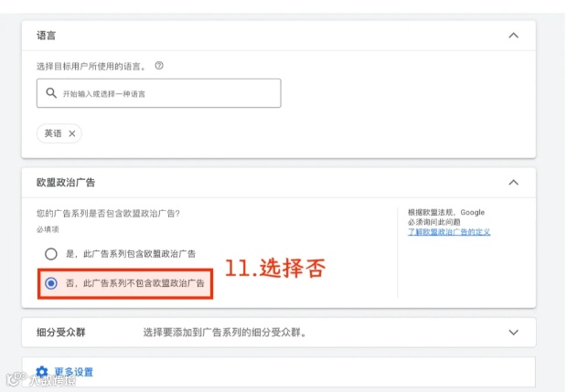567x392 pixels.
Task: Click the gear icon beside 更多设置
Action: coord(42,371)
